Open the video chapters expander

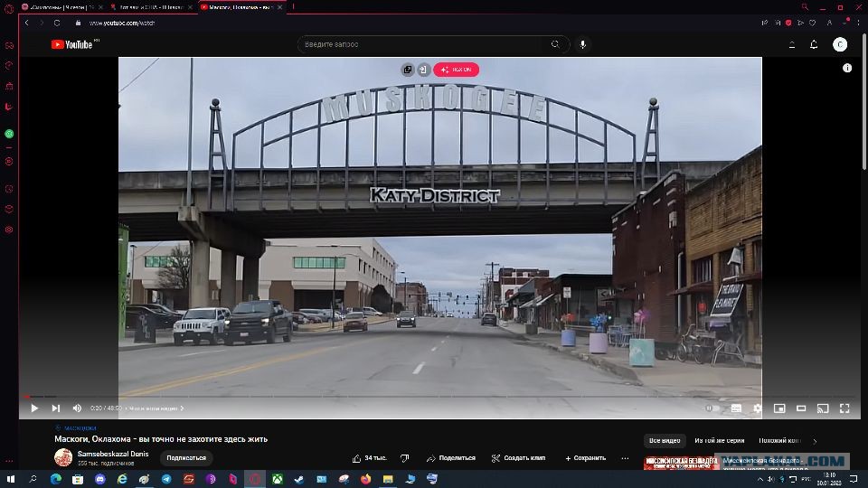click(x=156, y=408)
